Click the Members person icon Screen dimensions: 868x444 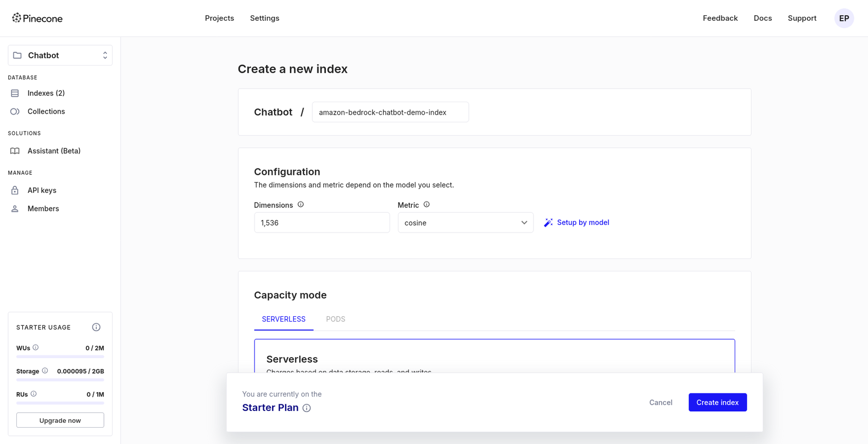point(15,209)
